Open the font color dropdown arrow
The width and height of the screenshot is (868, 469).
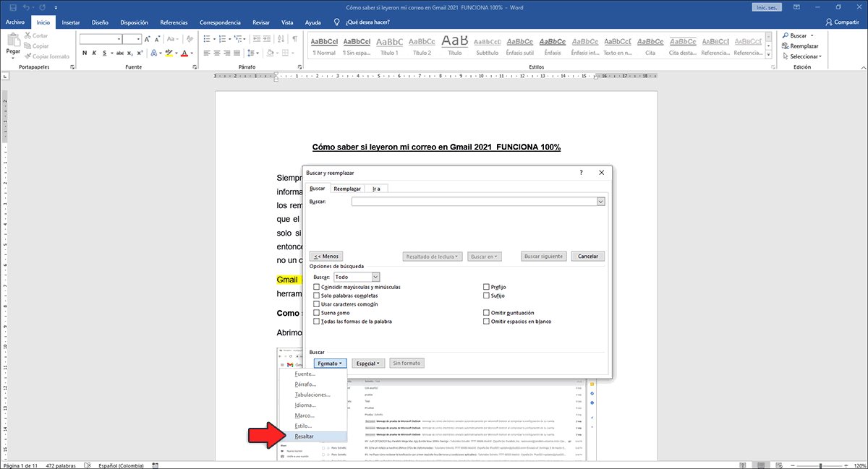[x=192, y=53]
